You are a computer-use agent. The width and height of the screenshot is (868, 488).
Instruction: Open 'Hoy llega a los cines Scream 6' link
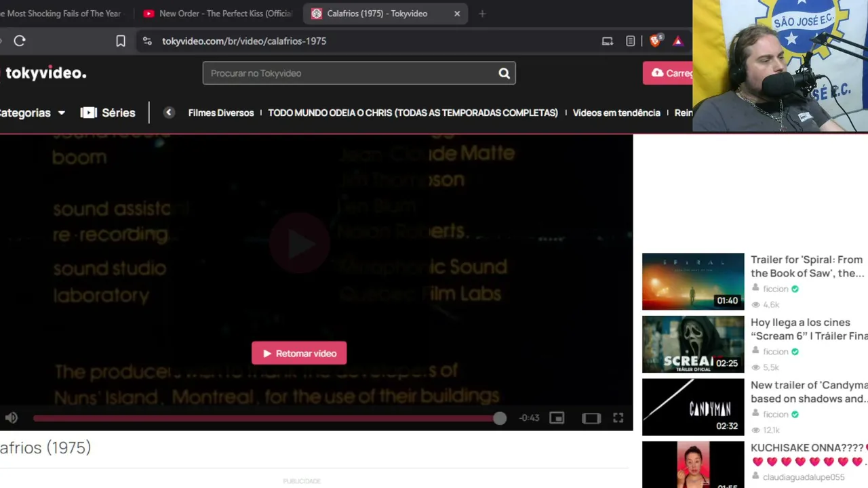(809, 329)
